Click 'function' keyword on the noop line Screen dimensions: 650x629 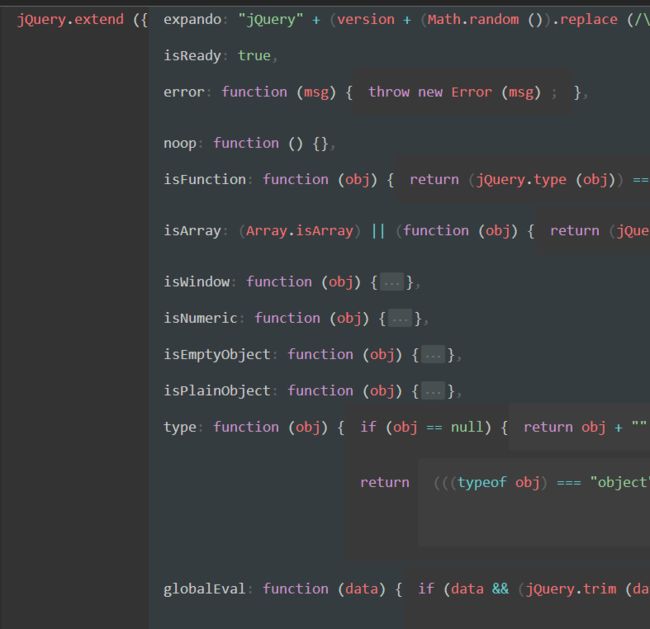[x=246, y=143]
